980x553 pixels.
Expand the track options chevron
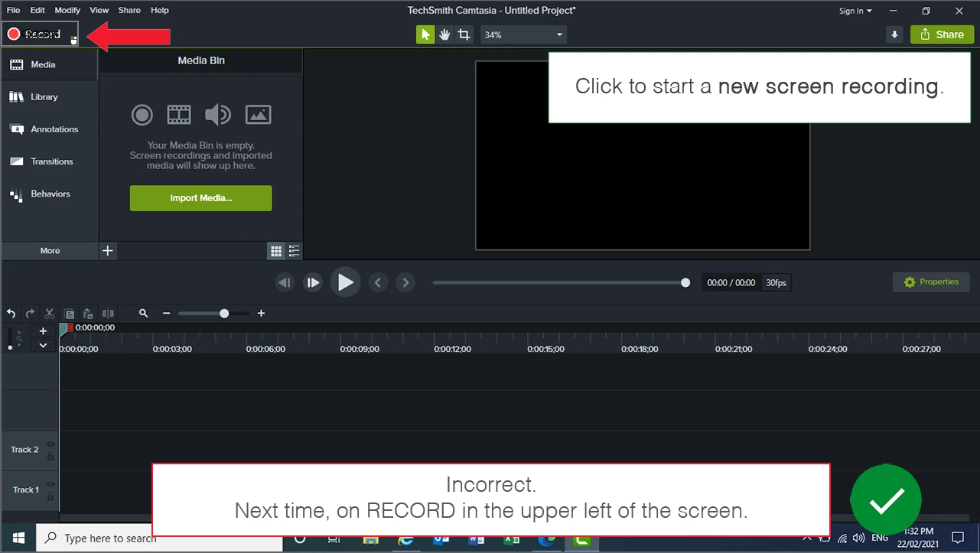click(x=44, y=346)
